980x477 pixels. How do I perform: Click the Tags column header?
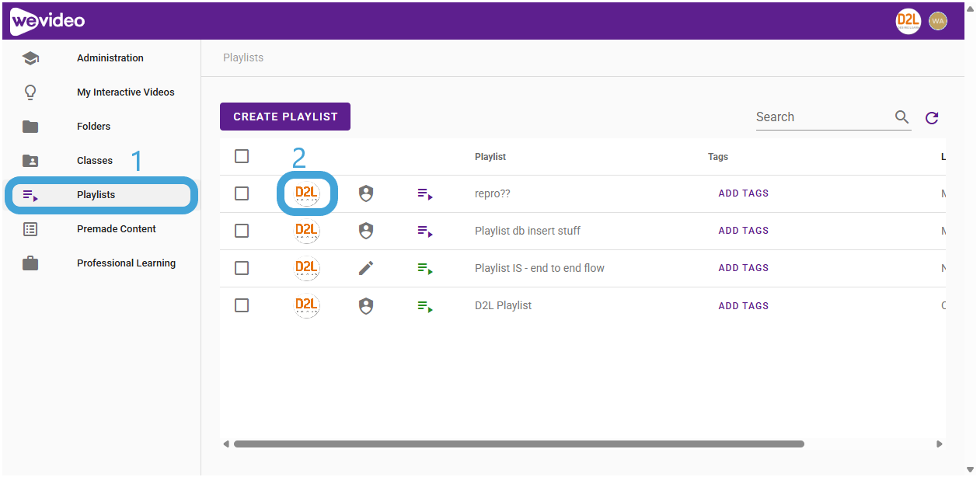click(718, 157)
